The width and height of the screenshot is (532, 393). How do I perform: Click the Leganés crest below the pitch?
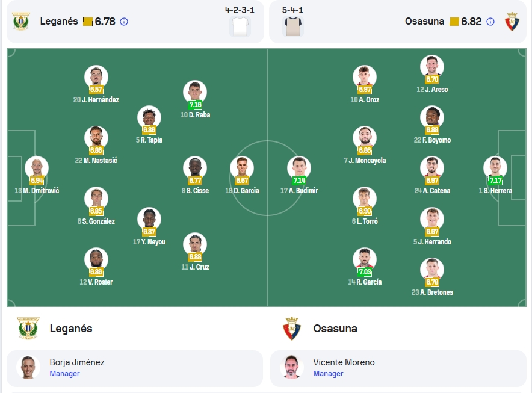[28, 328]
